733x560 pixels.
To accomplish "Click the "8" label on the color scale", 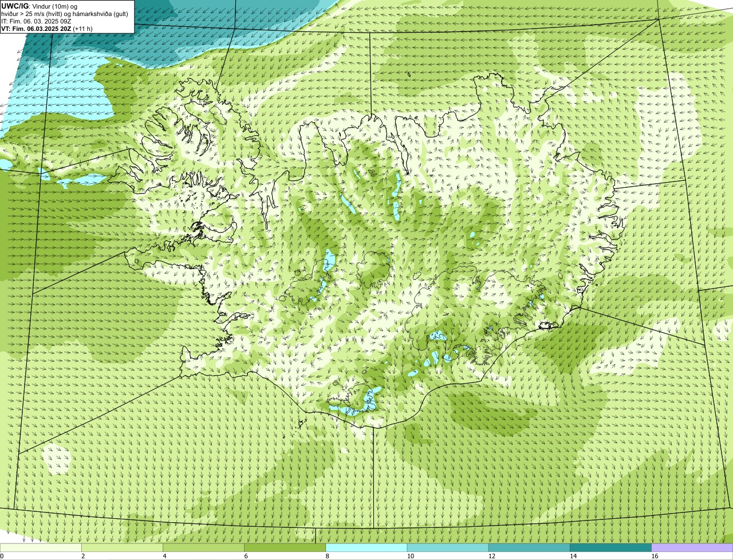I will coord(327,556).
